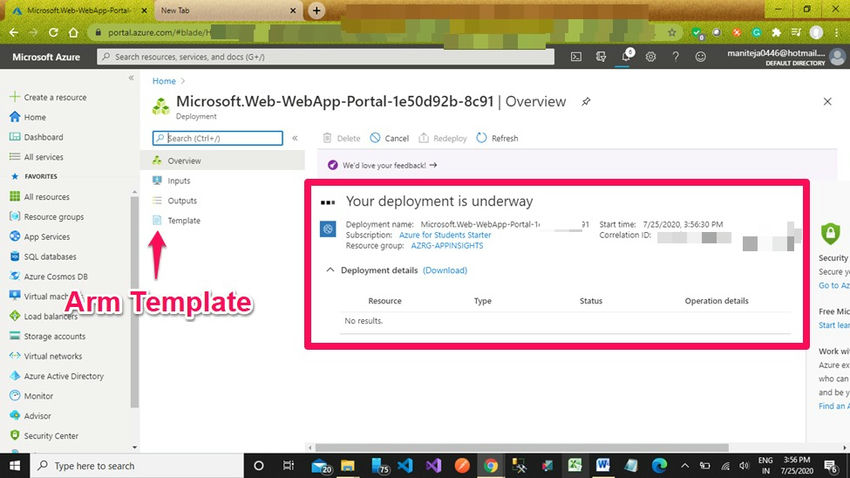This screenshot has height=478, width=850.
Task: Open All services
Action: [36, 157]
